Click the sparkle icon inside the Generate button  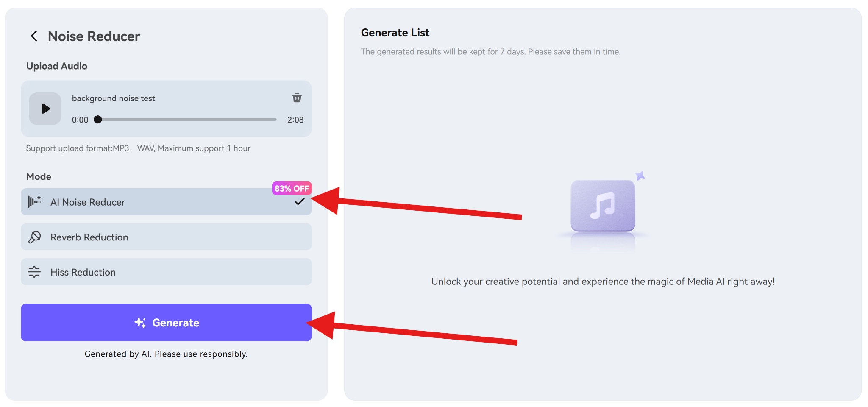140,322
